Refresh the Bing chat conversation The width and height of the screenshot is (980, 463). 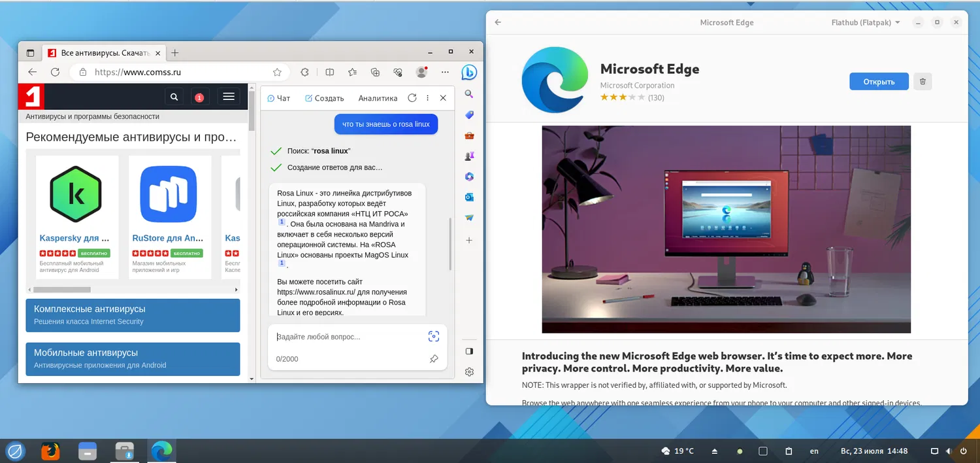412,98
